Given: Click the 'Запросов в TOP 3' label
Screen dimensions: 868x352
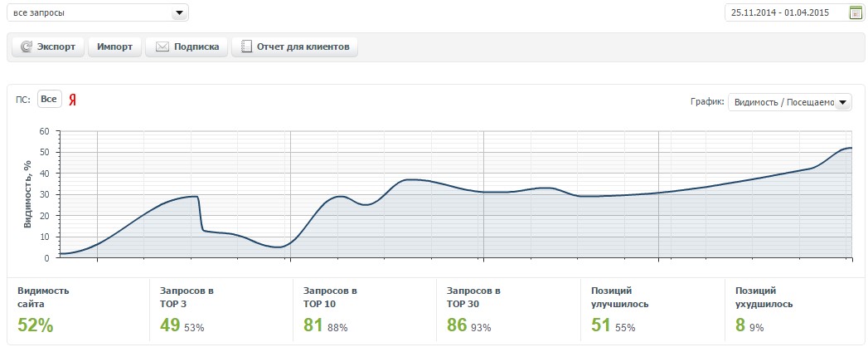Looking at the screenshot, I should (x=187, y=297).
